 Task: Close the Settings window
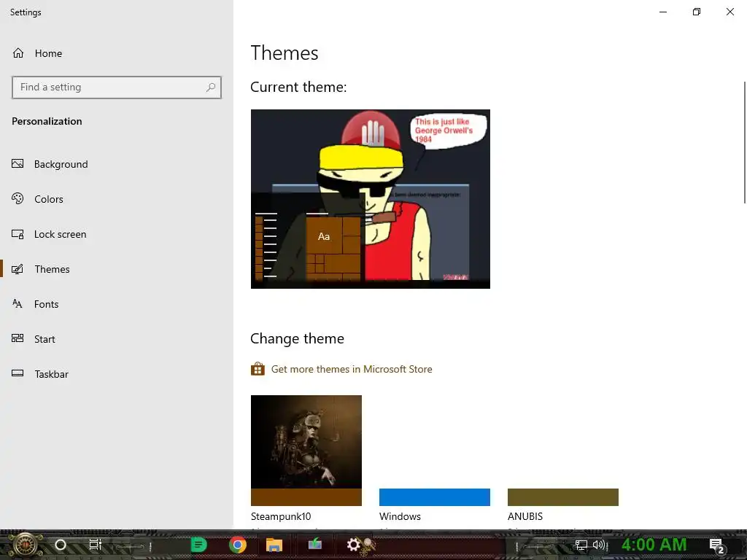coord(729,12)
